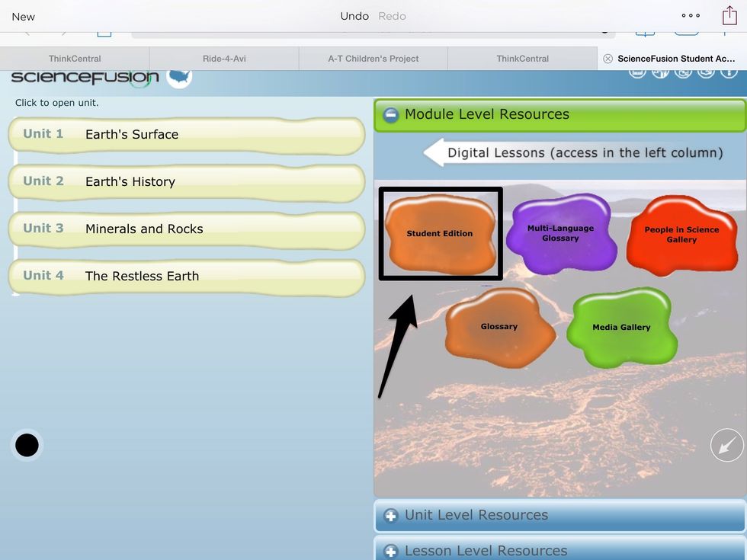
Task: Click Undo in the top toolbar
Action: (x=354, y=15)
